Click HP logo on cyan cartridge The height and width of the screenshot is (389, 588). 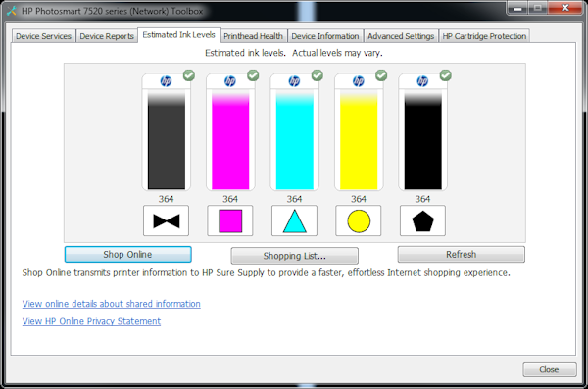(x=294, y=81)
